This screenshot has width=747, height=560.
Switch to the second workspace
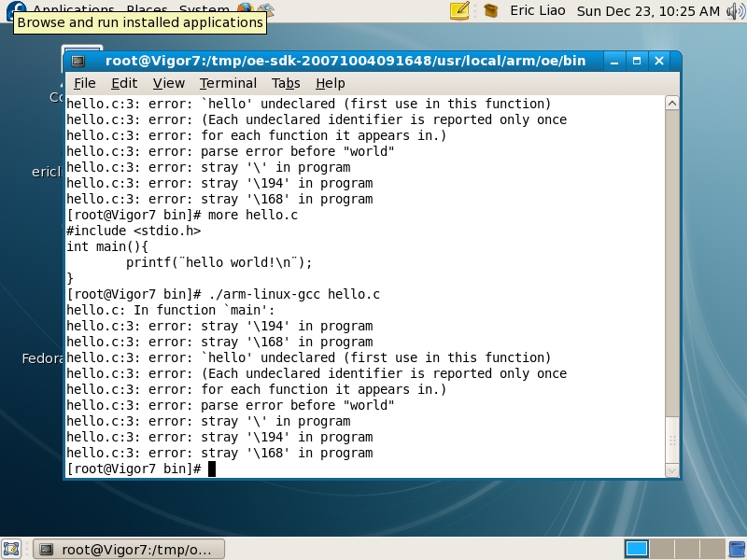pos(662,549)
